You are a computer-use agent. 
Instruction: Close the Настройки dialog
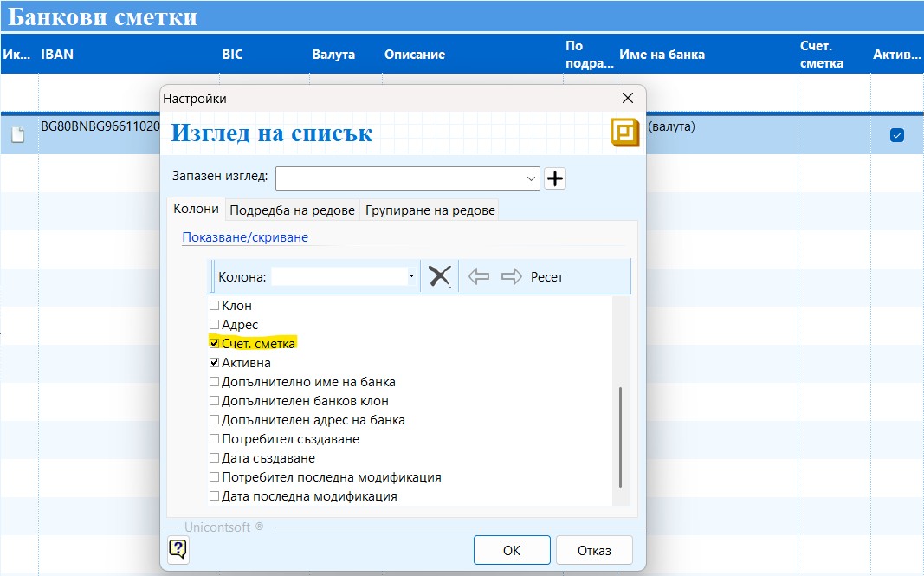coord(628,98)
